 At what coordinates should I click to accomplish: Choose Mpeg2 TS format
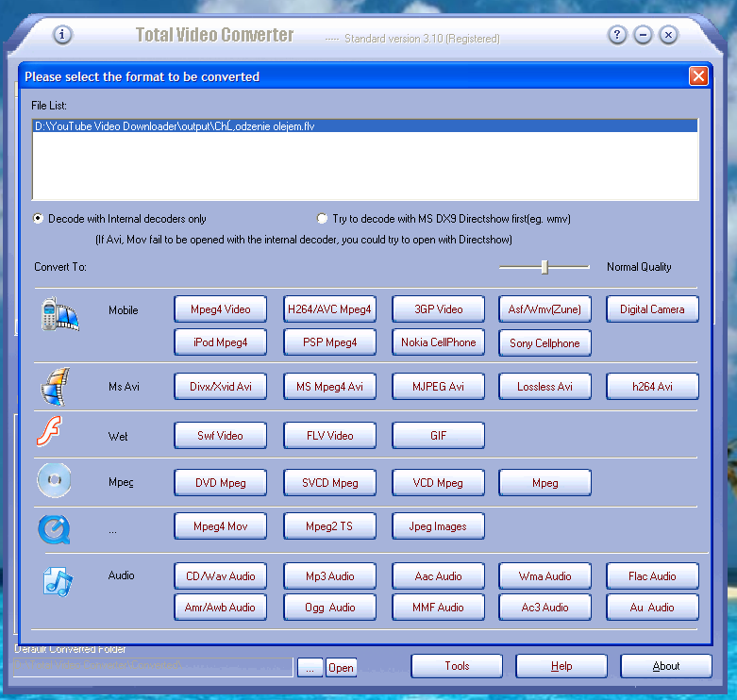[x=329, y=526]
